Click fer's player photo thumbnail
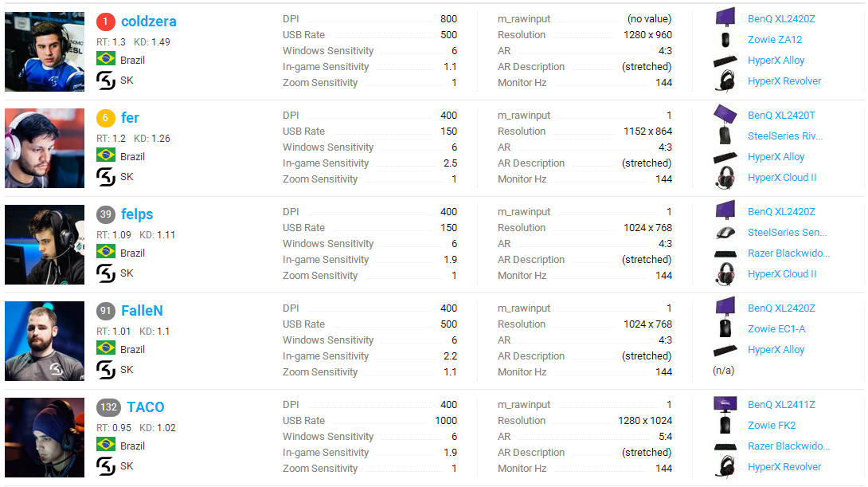This screenshot has width=868, height=487. click(x=45, y=148)
